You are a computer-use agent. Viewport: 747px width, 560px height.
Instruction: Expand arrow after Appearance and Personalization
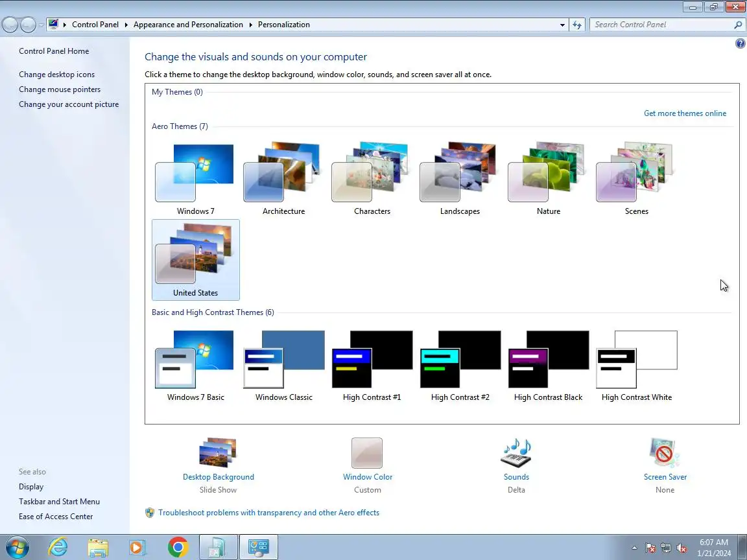250,25
